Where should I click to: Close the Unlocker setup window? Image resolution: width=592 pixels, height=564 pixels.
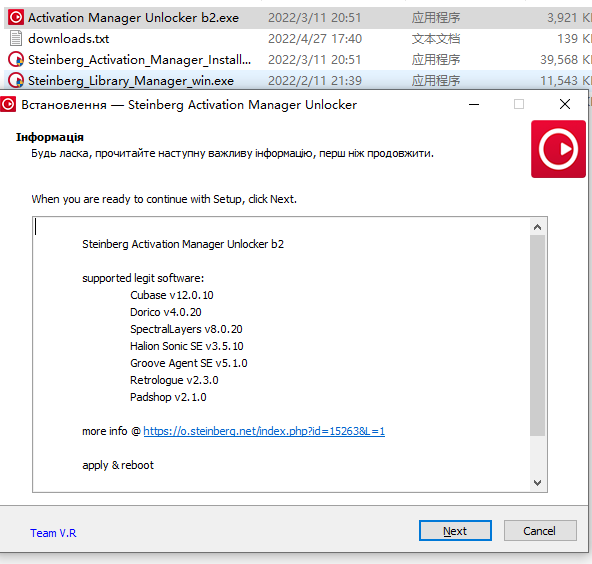pyautogui.click(x=565, y=104)
